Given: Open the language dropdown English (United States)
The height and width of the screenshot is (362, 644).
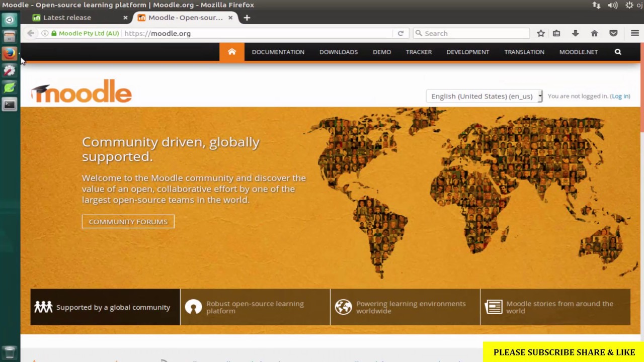Looking at the screenshot, I should tap(484, 96).
